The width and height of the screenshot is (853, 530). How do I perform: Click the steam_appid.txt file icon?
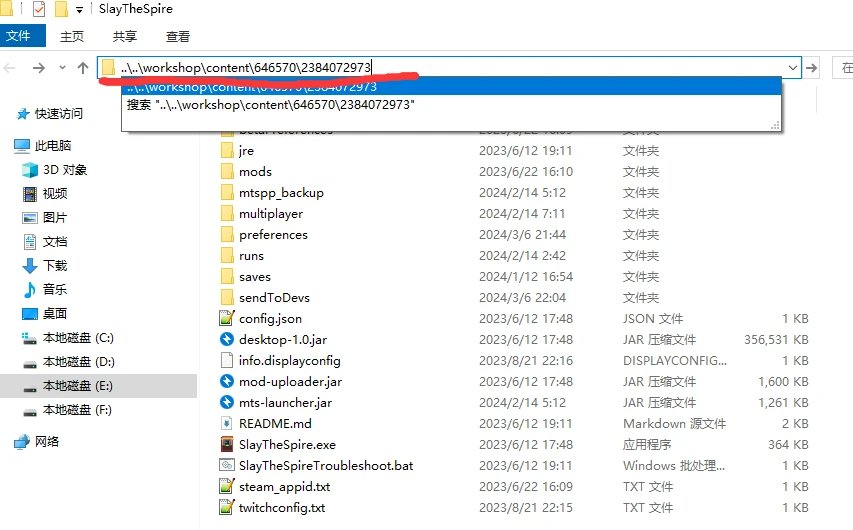[227, 486]
